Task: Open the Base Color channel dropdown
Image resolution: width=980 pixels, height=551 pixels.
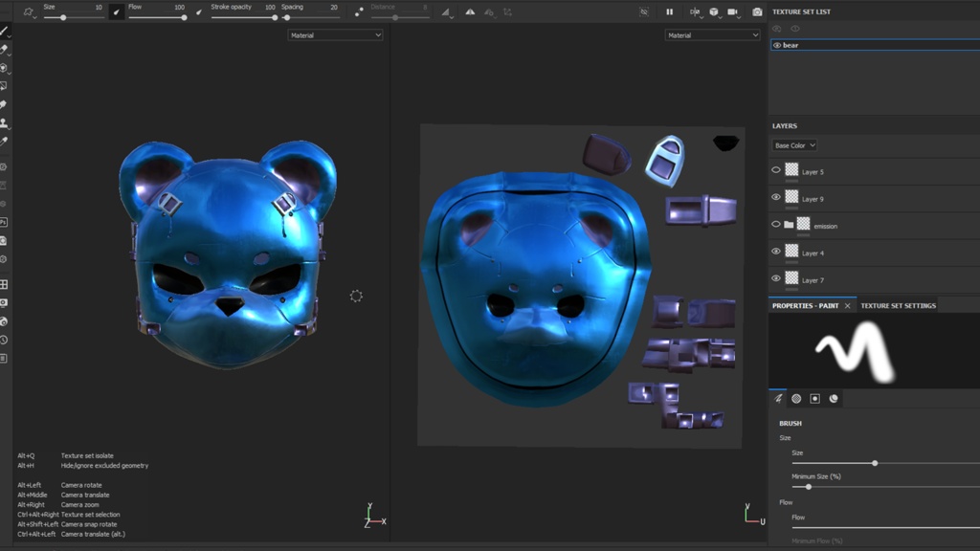Action: point(793,144)
